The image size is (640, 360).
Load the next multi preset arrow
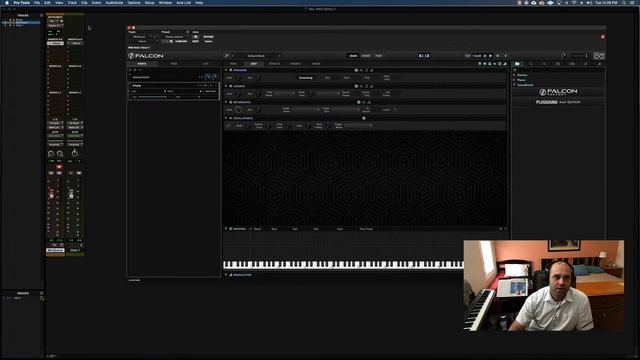click(x=279, y=56)
